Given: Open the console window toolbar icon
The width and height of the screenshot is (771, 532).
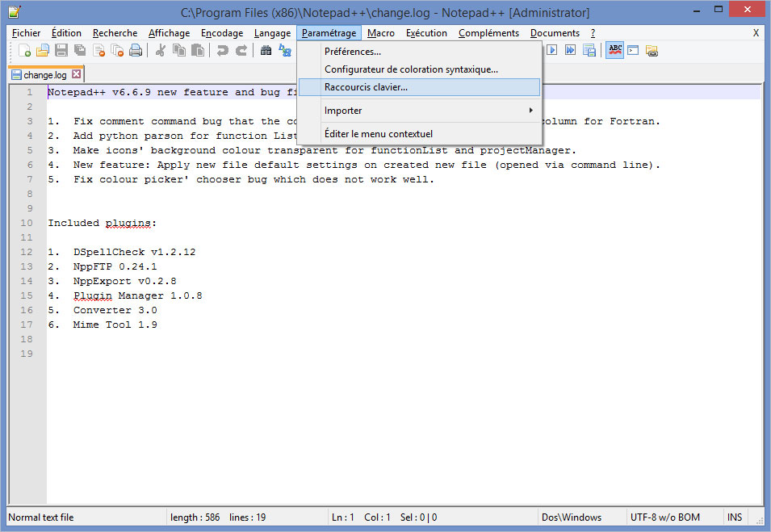Looking at the screenshot, I should pos(633,50).
